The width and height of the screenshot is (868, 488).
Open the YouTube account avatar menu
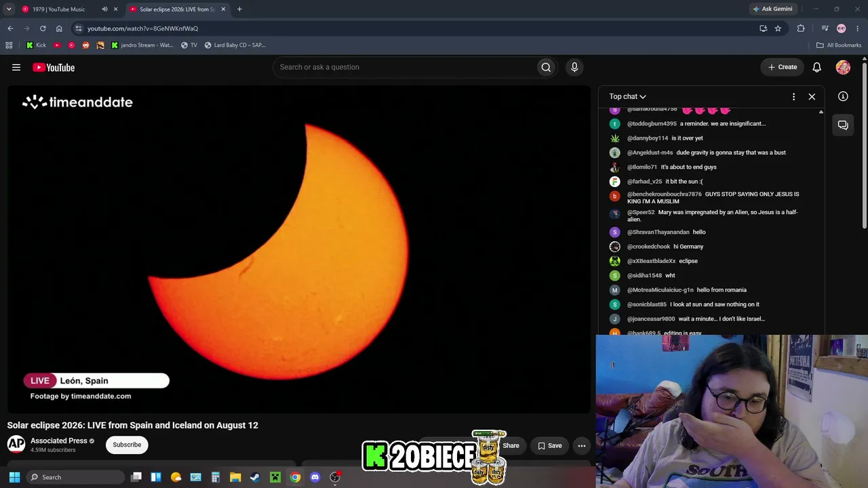[x=843, y=67]
